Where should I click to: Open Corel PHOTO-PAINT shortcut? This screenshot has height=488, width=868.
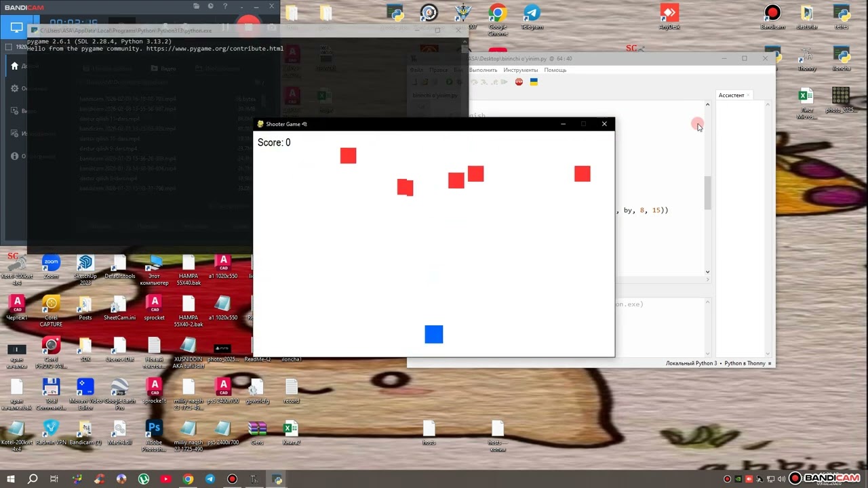(x=51, y=352)
